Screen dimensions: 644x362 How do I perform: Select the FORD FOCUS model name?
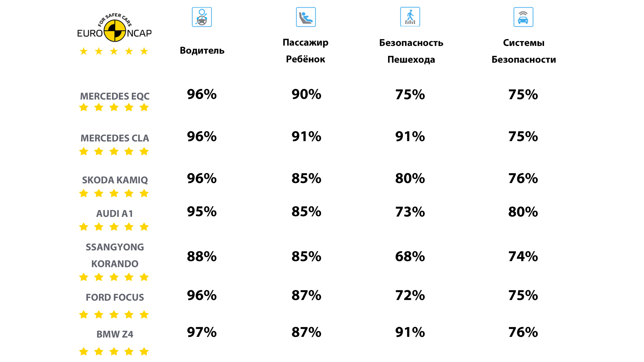click(115, 297)
